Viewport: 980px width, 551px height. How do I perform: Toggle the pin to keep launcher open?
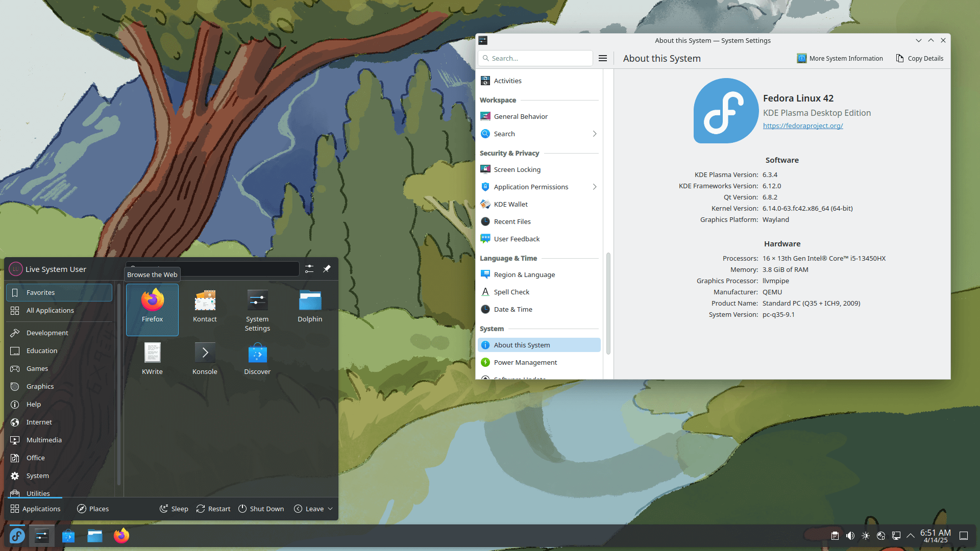327,269
